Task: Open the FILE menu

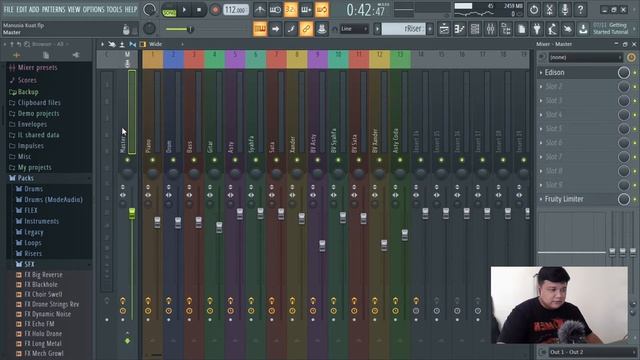Action: [8, 9]
